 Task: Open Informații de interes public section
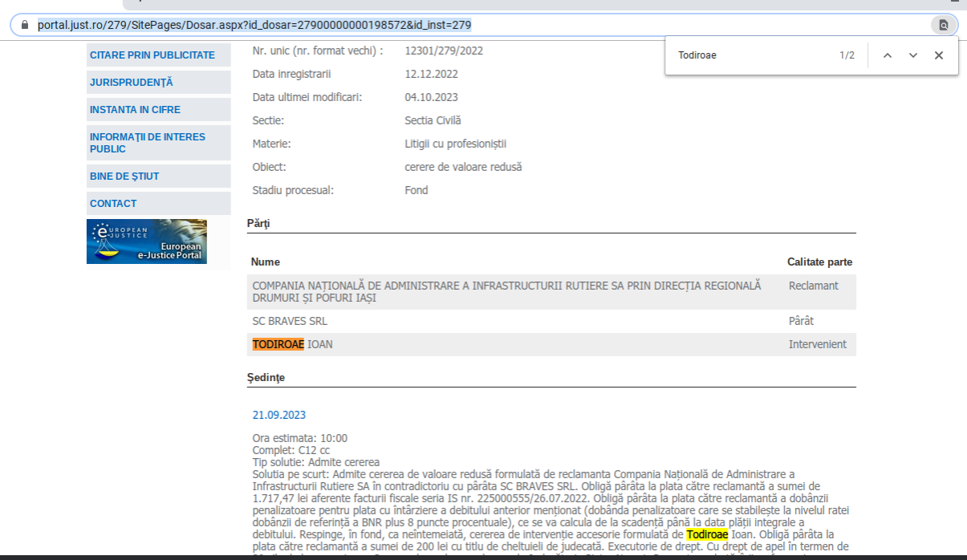tap(148, 143)
